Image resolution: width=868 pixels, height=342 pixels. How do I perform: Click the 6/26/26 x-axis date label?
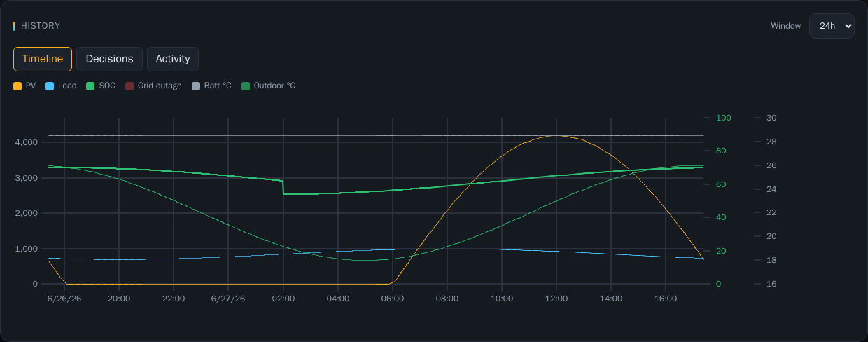tap(64, 299)
